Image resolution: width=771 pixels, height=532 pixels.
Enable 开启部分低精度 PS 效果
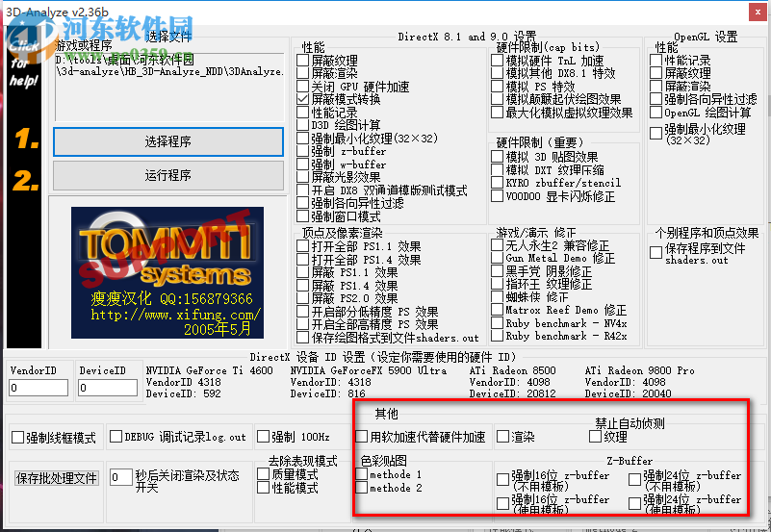pos(303,312)
